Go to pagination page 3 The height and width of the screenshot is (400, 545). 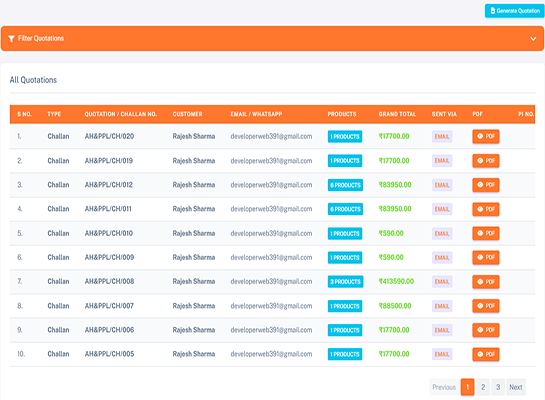click(x=498, y=387)
